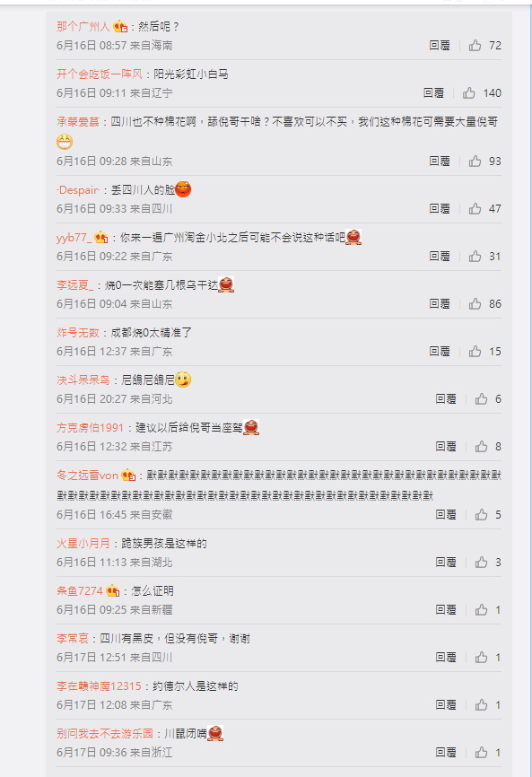Screen dimensions: 532x777
Task: Click the VIP crown badge next to 那个广州人
Action: [120, 26]
